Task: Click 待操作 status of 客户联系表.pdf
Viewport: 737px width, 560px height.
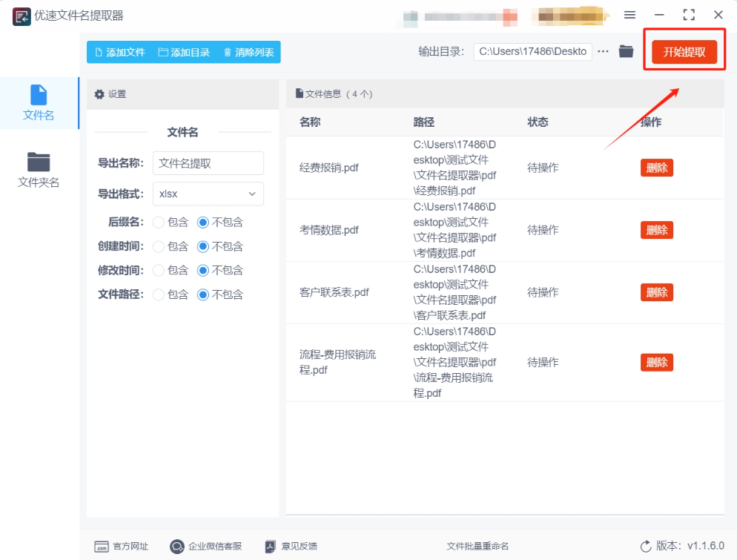Action: pos(543,292)
